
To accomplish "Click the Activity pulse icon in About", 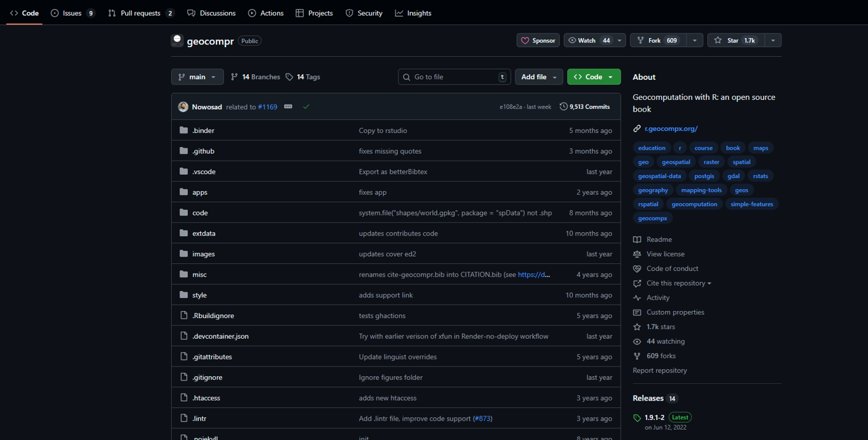I will point(637,298).
